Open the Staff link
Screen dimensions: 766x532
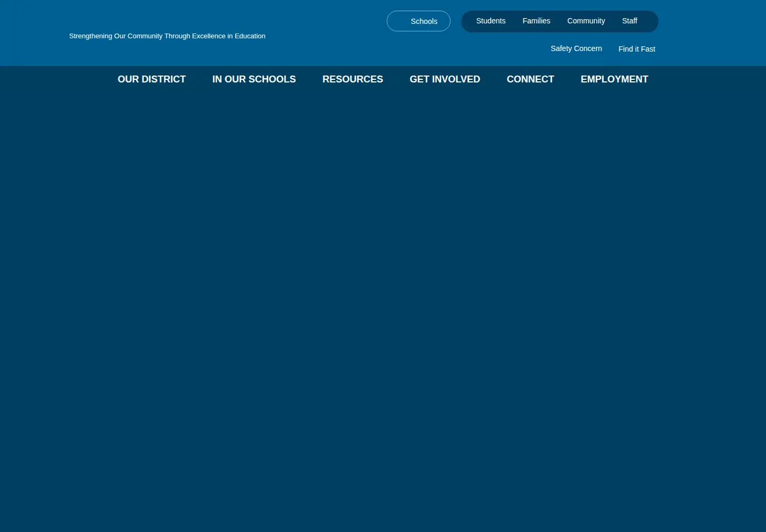629,21
